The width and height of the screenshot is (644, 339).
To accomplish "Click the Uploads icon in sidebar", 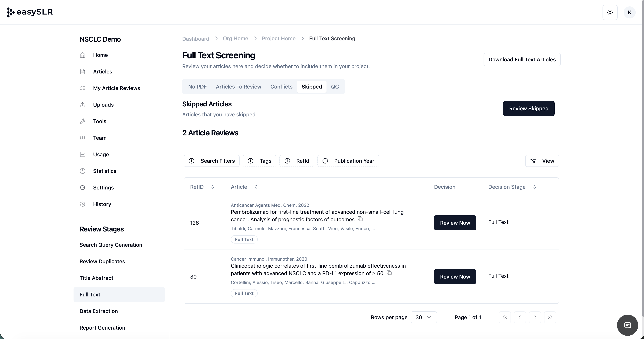I will click(x=83, y=105).
